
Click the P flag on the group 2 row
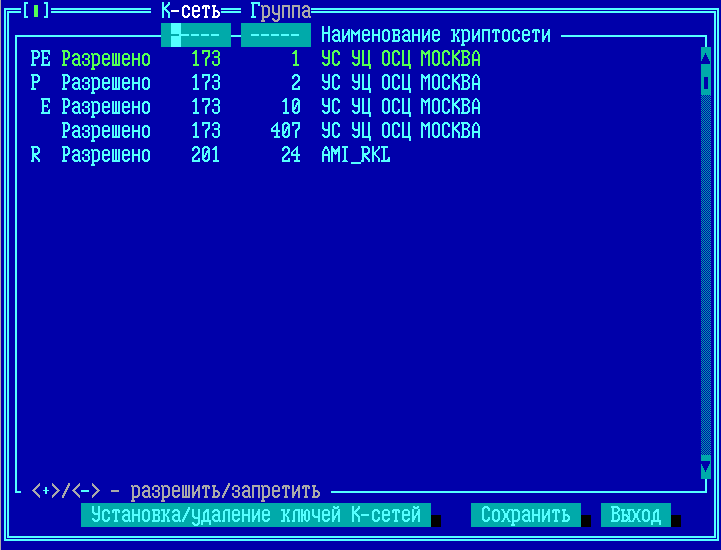tap(36, 83)
